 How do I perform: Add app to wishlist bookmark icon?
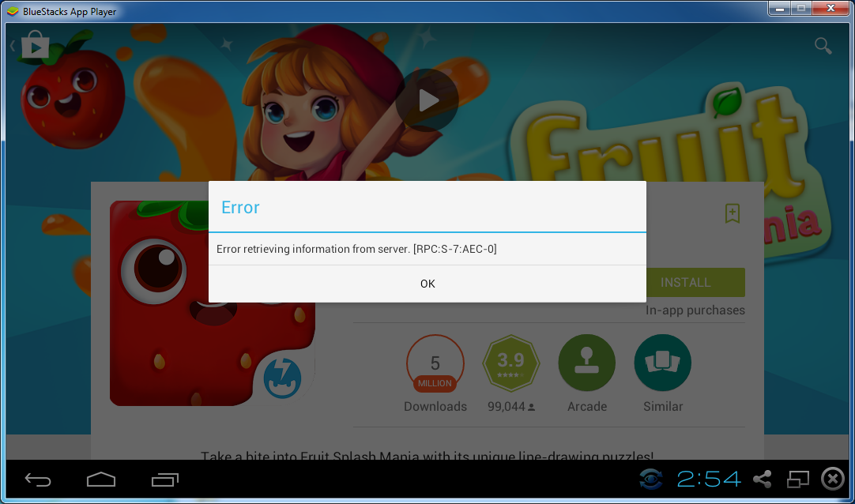(733, 213)
